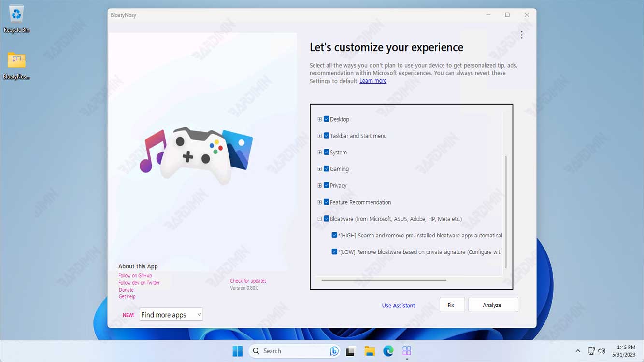Viewport: 644px width, 362px height.
Task: Uncheck Taskbar and Start menu checkbox
Action: 326,136
